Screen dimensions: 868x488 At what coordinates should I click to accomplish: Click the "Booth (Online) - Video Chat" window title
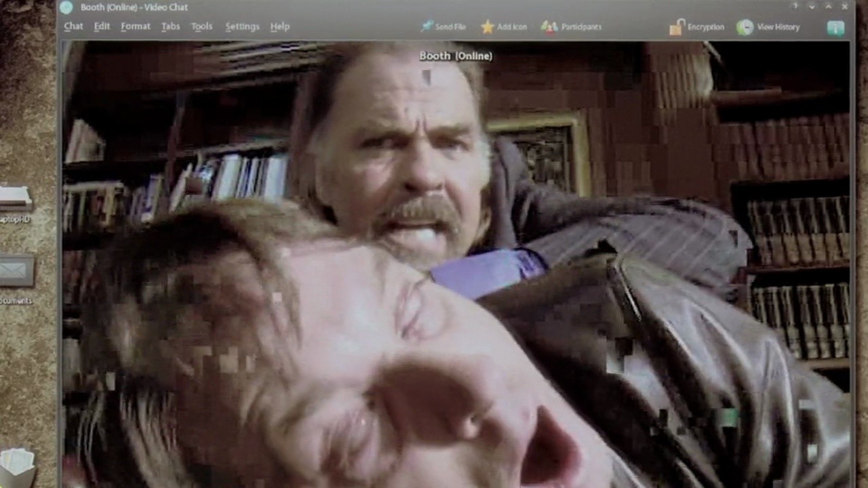coord(134,7)
